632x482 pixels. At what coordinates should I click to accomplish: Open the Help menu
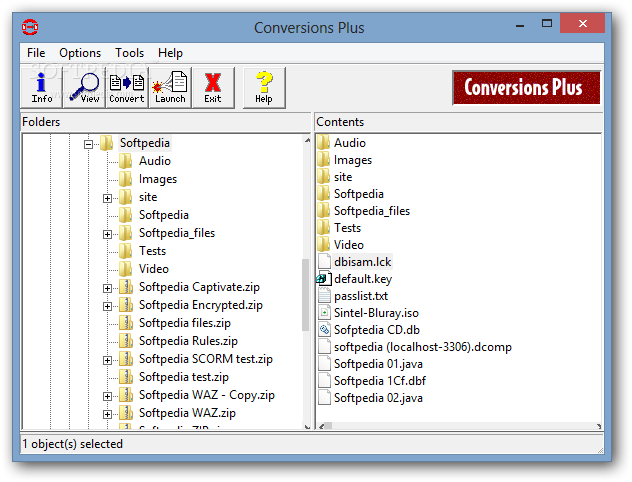pyautogui.click(x=170, y=53)
